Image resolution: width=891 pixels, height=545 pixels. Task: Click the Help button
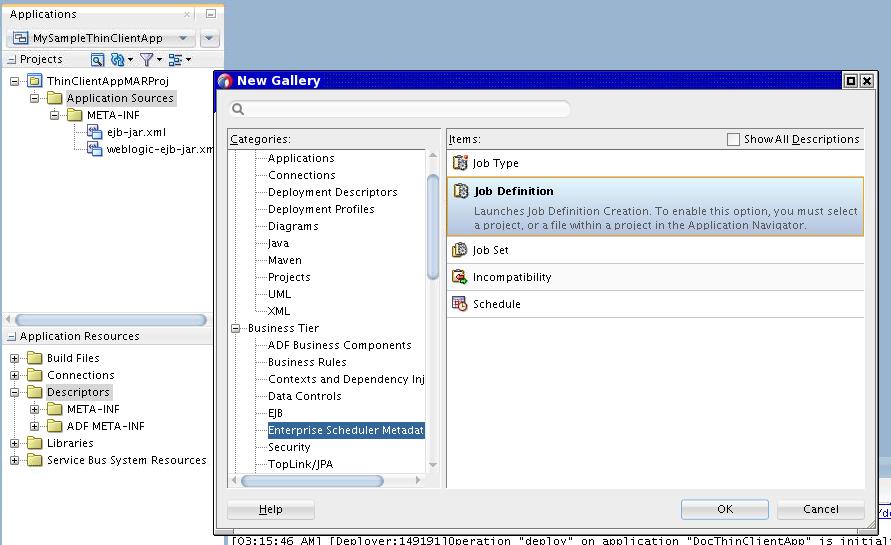click(x=270, y=509)
